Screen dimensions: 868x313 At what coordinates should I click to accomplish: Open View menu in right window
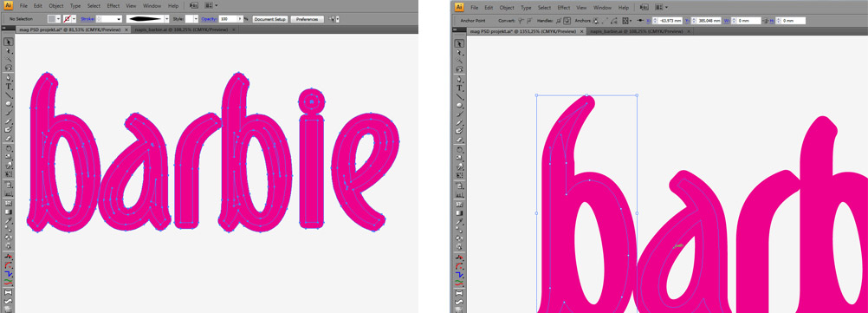click(581, 8)
